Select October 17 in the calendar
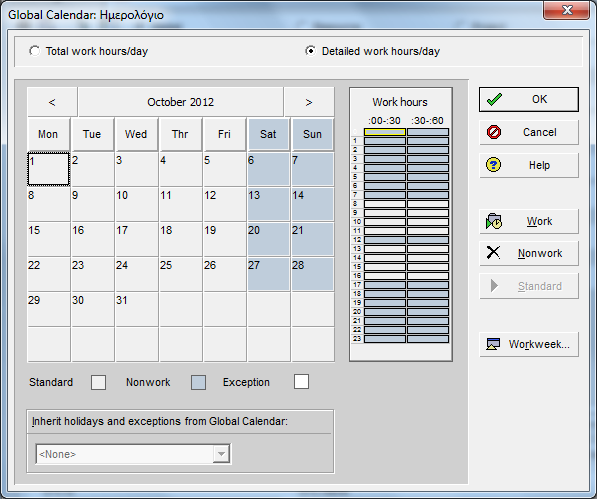This screenshot has width=597, height=499. (137, 239)
